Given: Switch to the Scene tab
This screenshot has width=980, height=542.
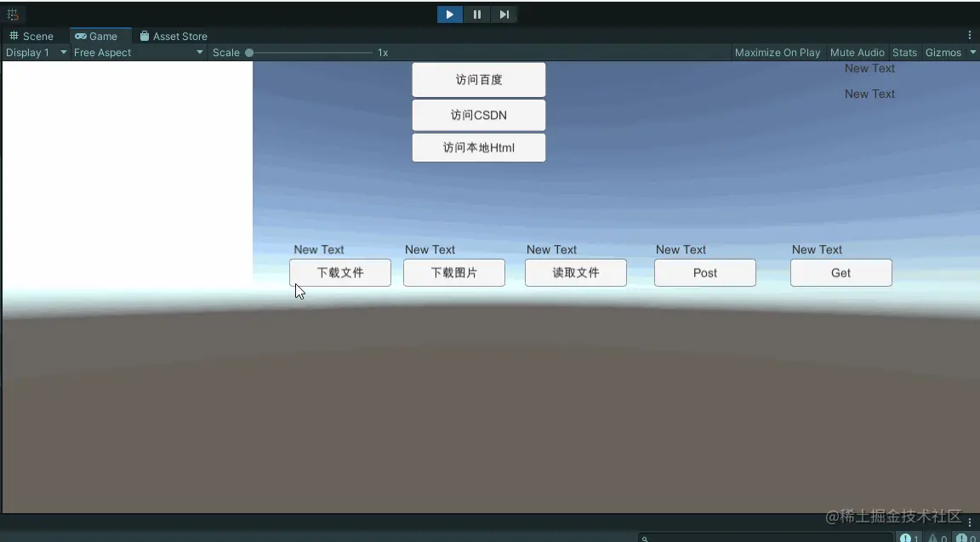Looking at the screenshot, I should point(34,36).
